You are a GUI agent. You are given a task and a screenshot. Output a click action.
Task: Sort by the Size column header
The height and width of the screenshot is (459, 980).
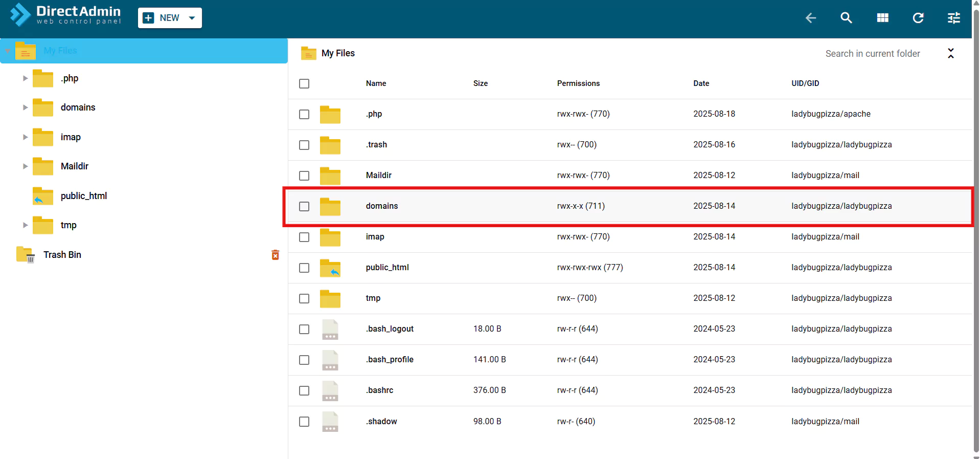481,83
